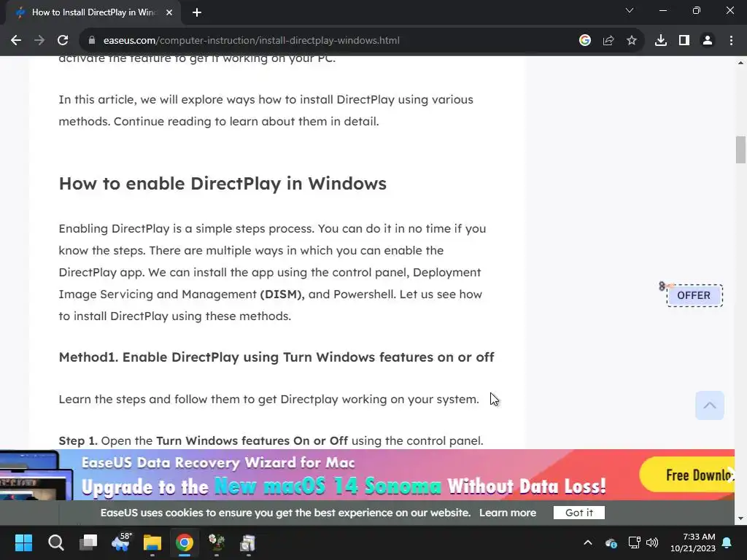Open the cloud sync tray icon
The width and height of the screenshot is (747, 560).
coord(611,542)
